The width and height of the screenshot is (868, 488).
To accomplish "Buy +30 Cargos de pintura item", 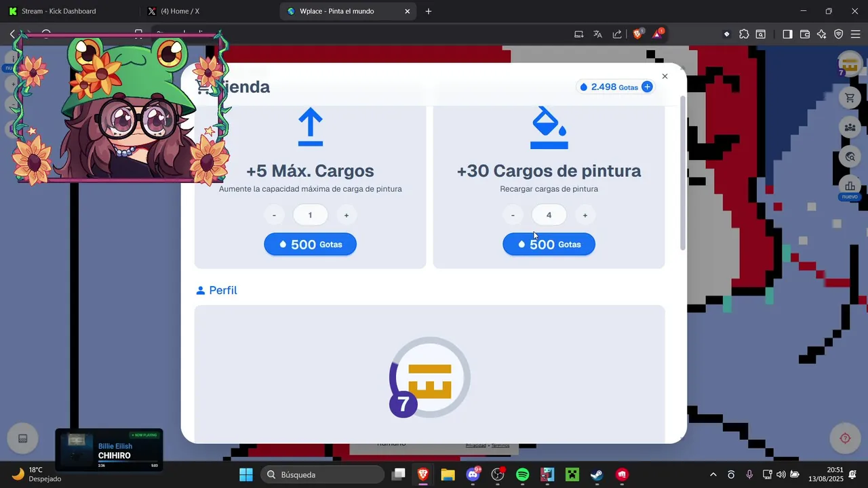I will coord(549,244).
